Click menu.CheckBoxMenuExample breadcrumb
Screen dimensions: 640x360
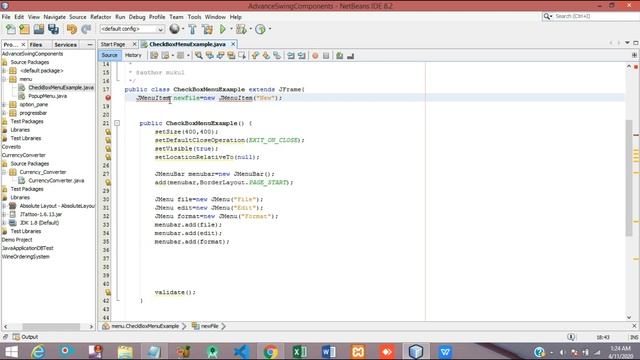click(144, 326)
